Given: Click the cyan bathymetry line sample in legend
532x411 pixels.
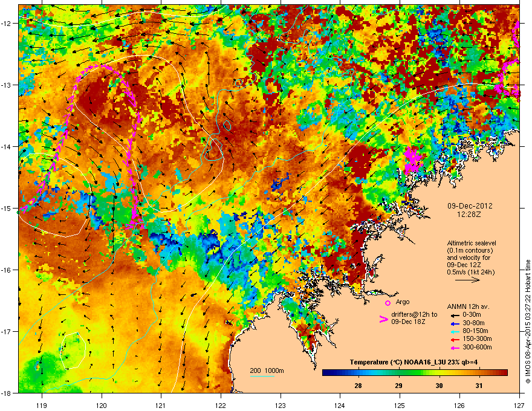Looking at the screenshot, I should pyautogui.click(x=262, y=376).
